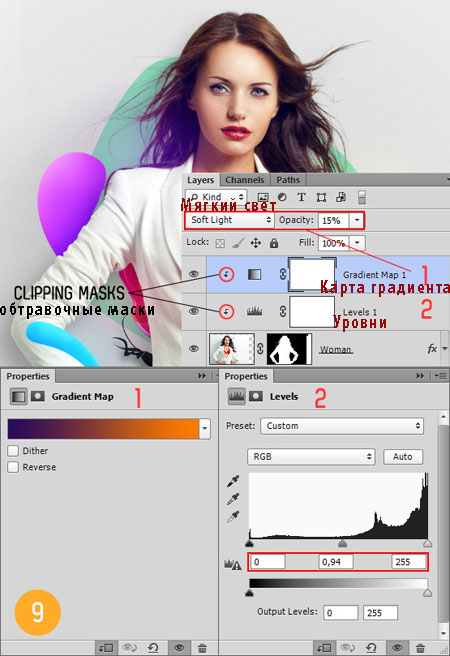The height and width of the screenshot is (656, 450).
Task: Open the Fill slider arrow
Action: click(357, 242)
